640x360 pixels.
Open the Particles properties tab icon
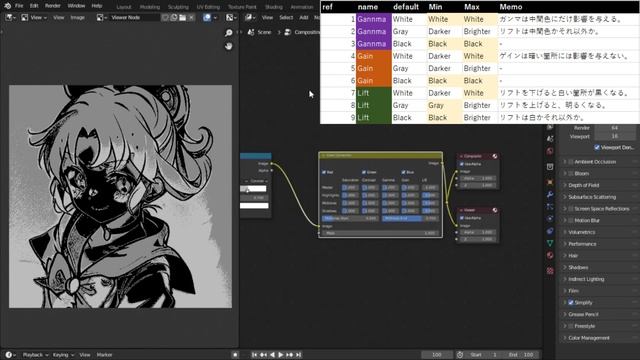pyautogui.click(x=550, y=207)
